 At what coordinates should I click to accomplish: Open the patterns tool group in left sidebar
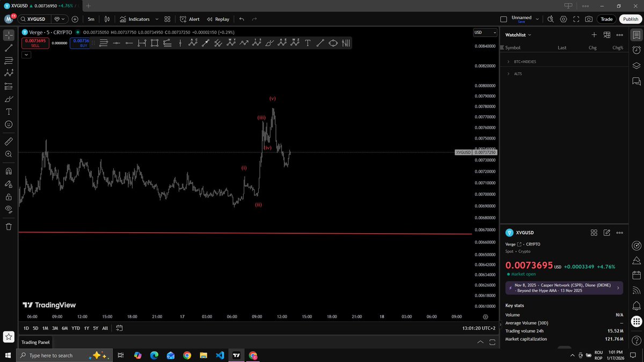click(x=9, y=73)
